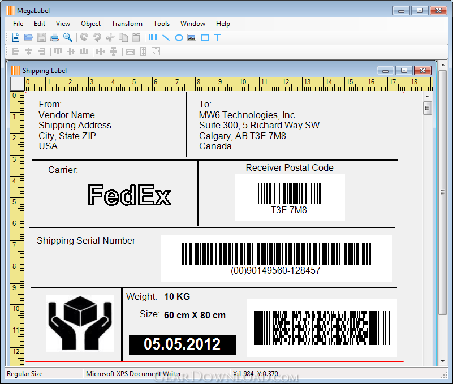The height and width of the screenshot is (385, 453).
Task: Open the Window menu
Action: [193, 24]
